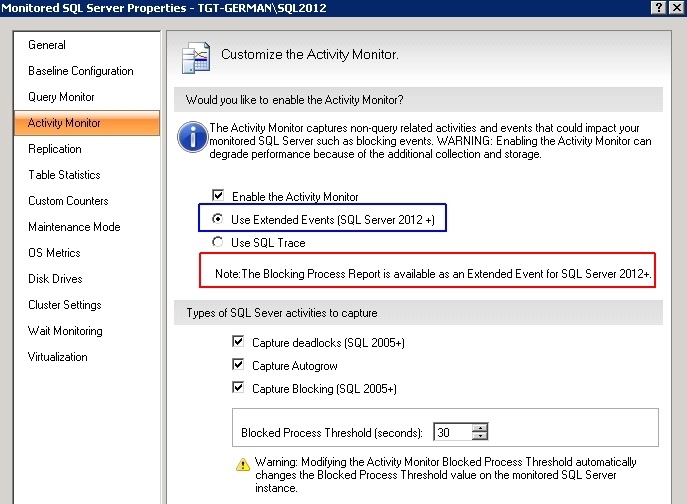This screenshot has height=504, width=687.
Task: Click the yellow warning triangle icon
Action: [243, 465]
